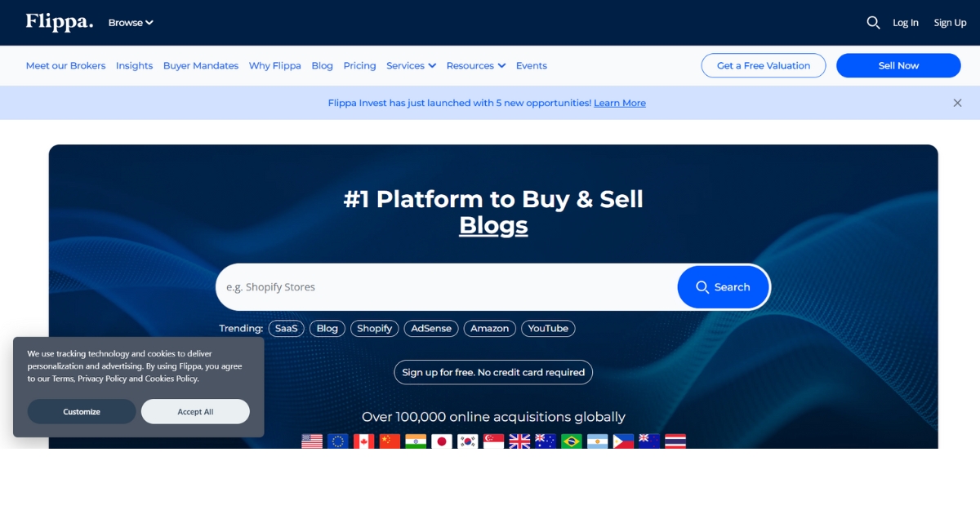Click the Flippa logo

pos(59,22)
